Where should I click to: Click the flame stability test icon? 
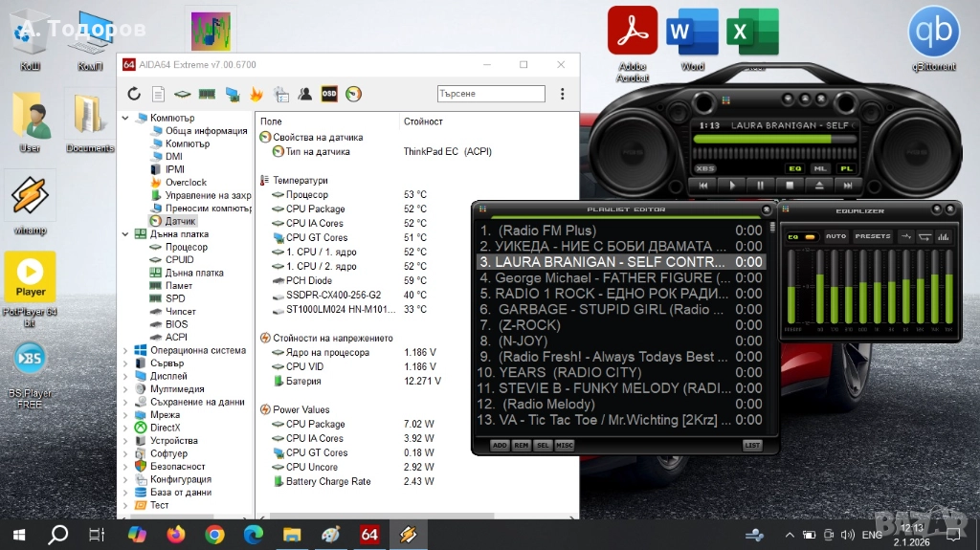[x=256, y=94]
